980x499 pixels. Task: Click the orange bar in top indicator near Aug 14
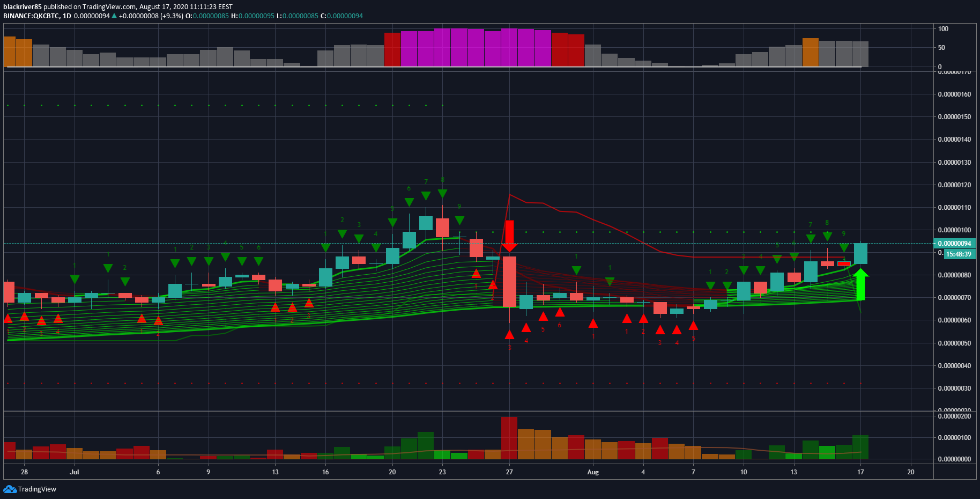point(811,53)
